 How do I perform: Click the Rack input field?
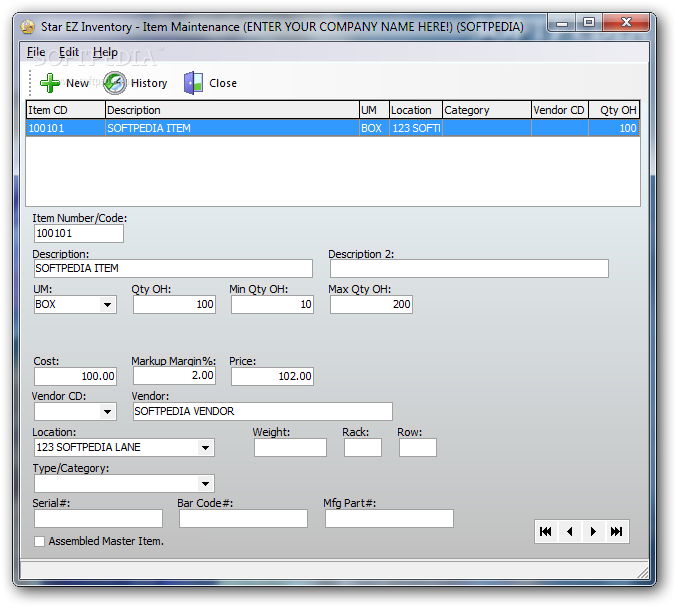pos(363,448)
